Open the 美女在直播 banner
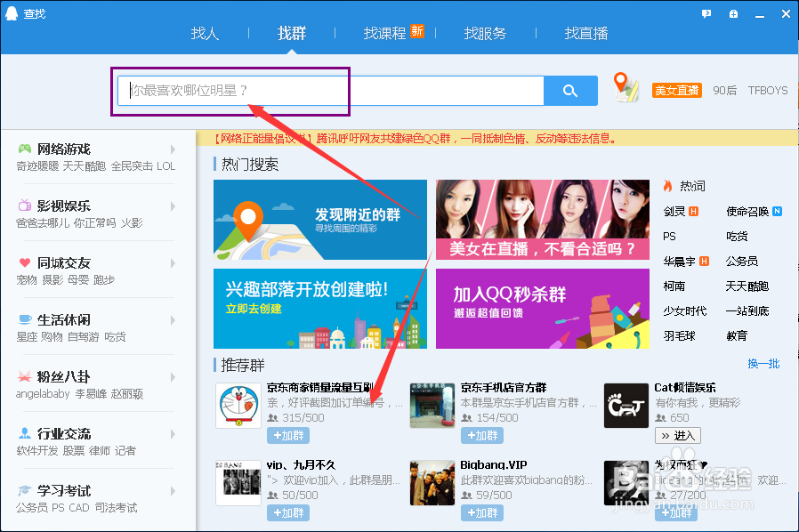The image size is (799, 532). [543, 220]
